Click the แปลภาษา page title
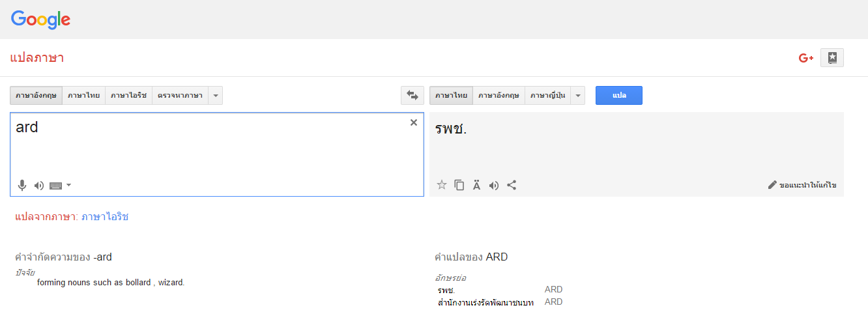The width and height of the screenshot is (868, 312). (x=37, y=58)
